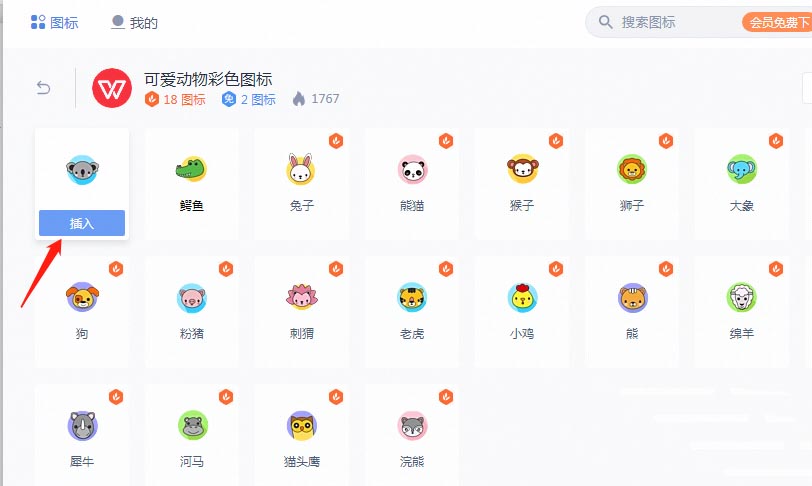Select the chick 小鸡 icon
This screenshot has width=812, height=486.
tap(522, 297)
